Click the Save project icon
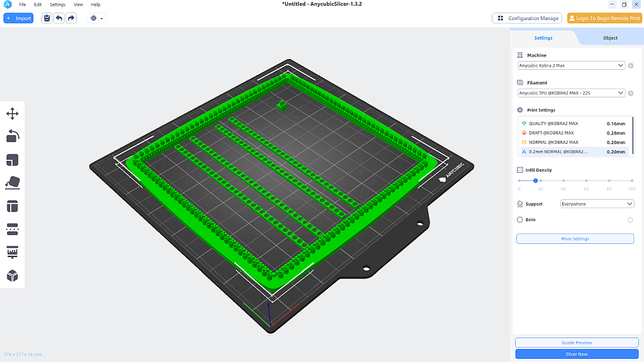Viewport: 644px width, 362px height. point(47,18)
